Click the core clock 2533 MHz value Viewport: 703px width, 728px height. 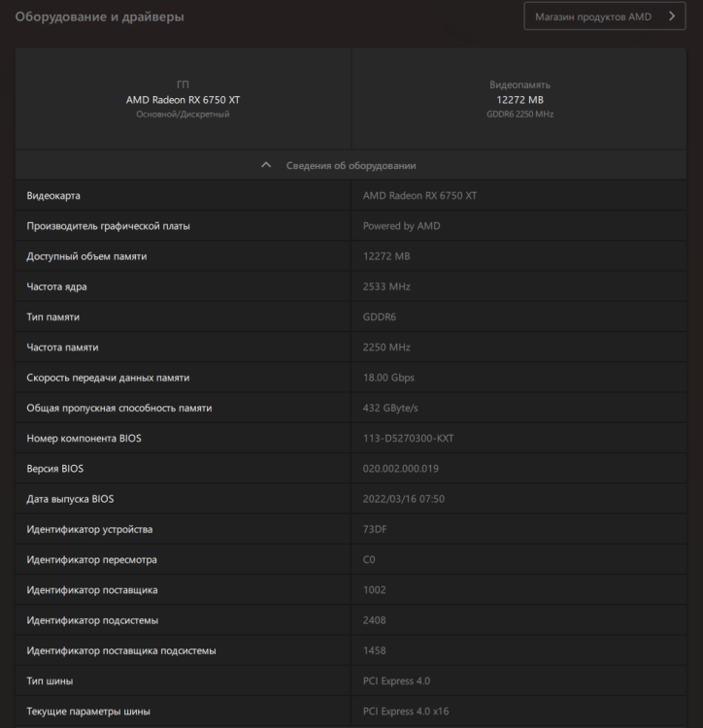[x=386, y=286]
